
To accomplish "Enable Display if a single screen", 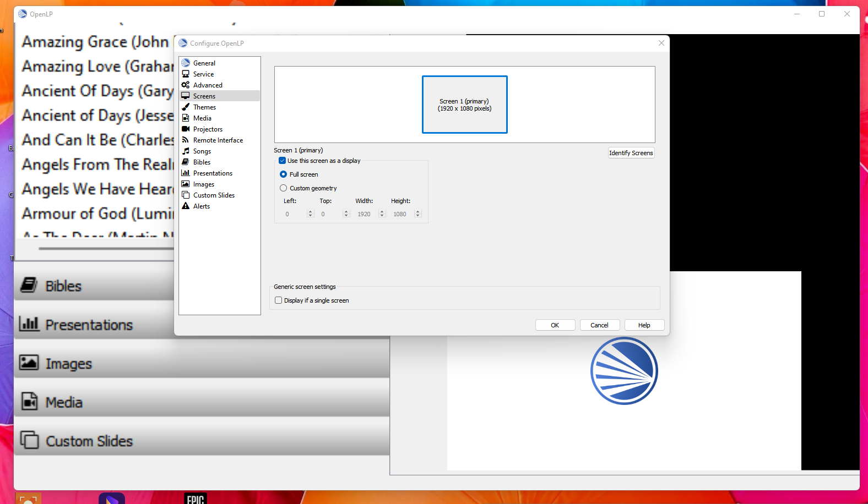I will click(x=278, y=300).
